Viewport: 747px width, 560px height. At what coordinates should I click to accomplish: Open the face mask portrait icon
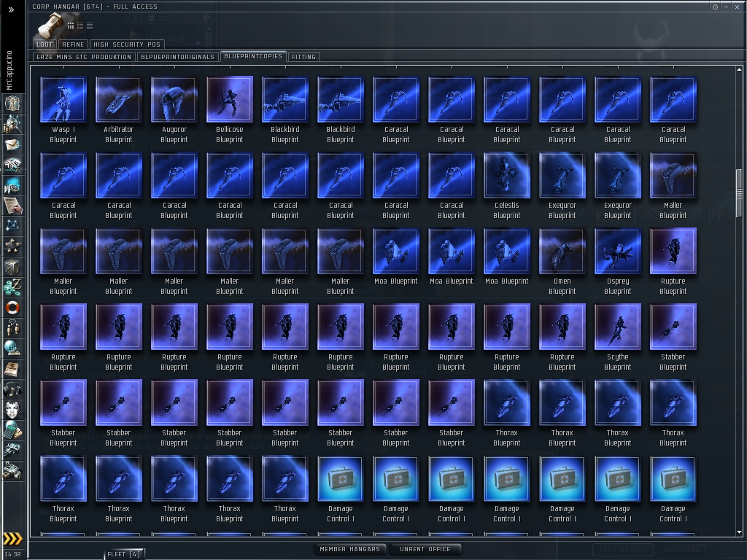(12, 411)
